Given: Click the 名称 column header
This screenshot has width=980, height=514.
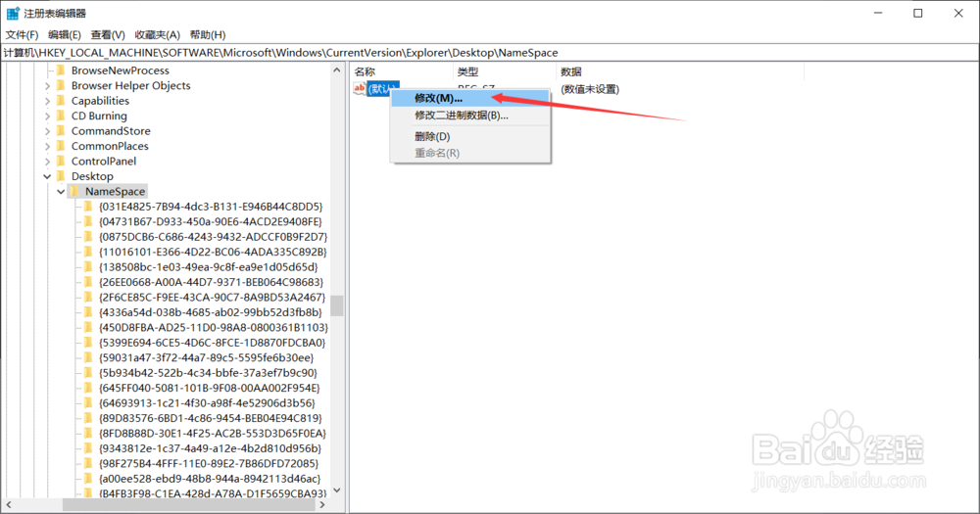Looking at the screenshot, I should [x=401, y=71].
